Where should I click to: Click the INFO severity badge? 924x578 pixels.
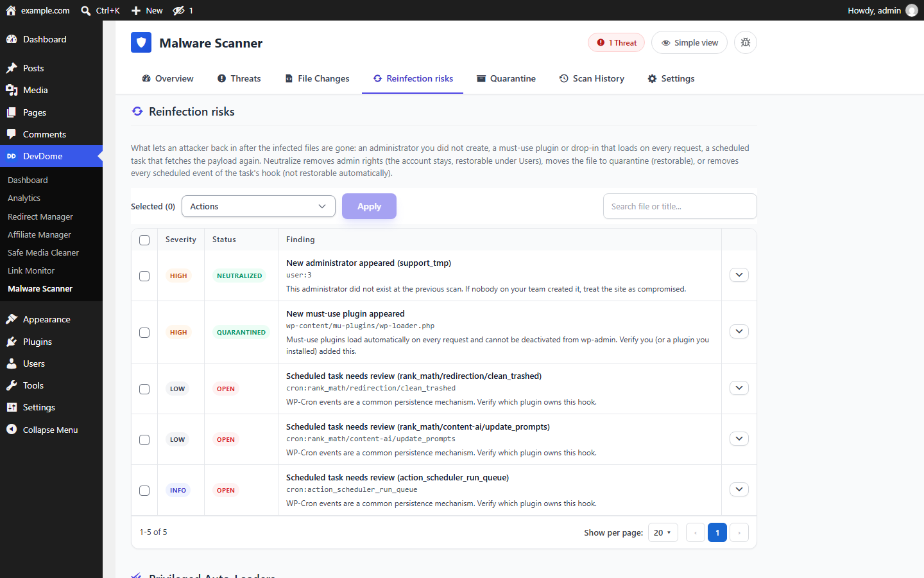click(178, 490)
